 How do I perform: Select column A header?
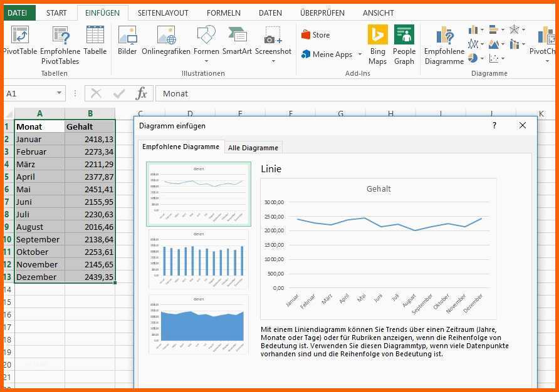click(39, 113)
